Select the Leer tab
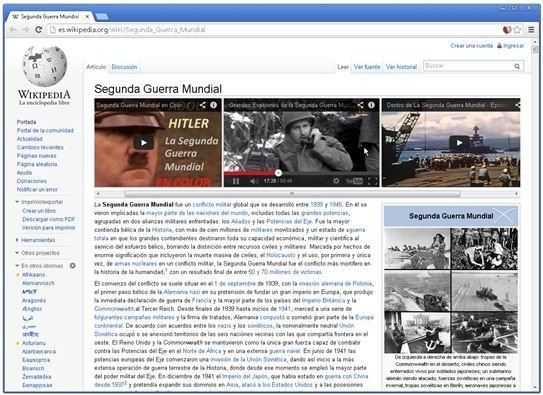 click(x=343, y=67)
